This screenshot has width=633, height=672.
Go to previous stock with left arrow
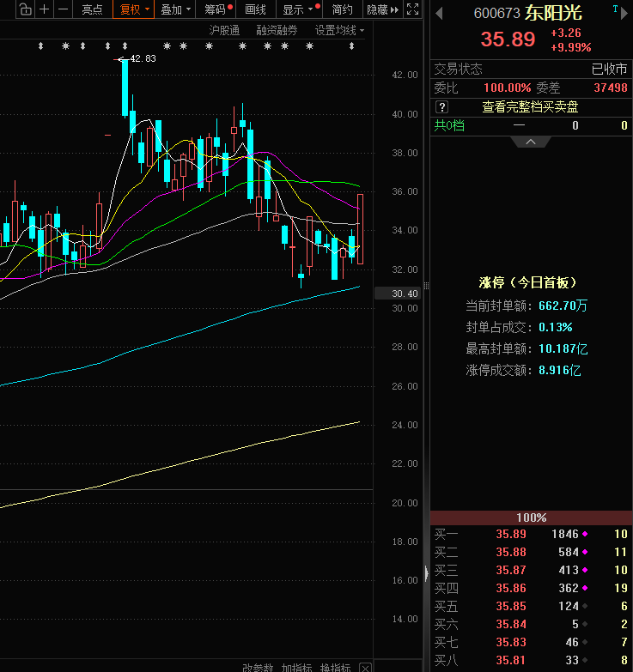[x=439, y=14]
